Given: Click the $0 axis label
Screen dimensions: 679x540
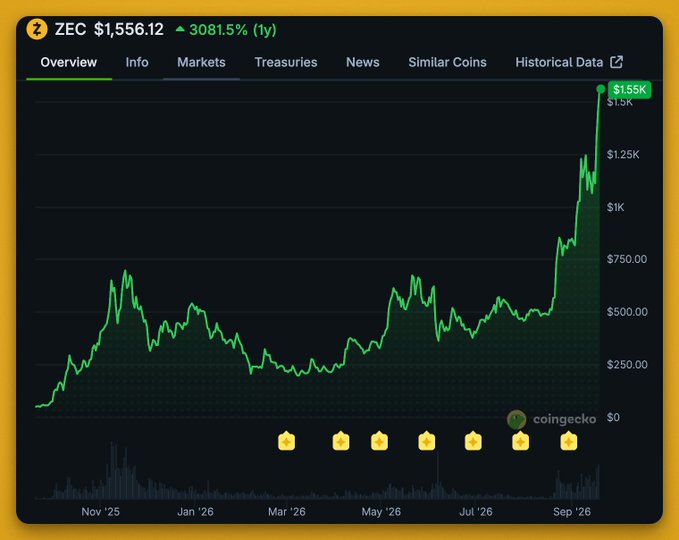Looking at the screenshot, I should point(613,417).
